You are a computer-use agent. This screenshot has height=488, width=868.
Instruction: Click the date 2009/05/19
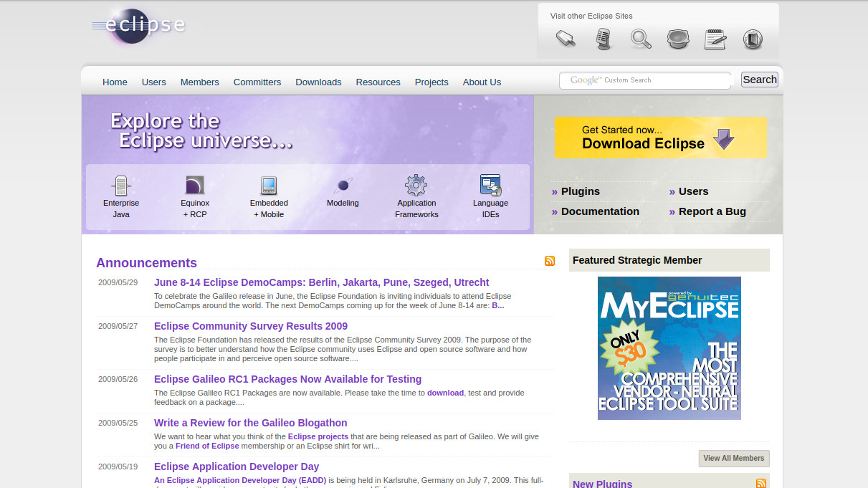pyautogui.click(x=118, y=467)
